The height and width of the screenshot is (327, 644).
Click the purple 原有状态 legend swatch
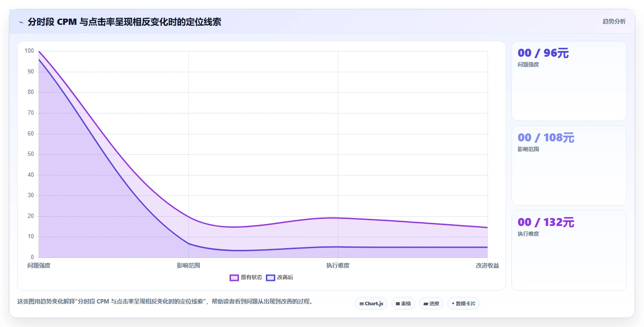pos(234,277)
